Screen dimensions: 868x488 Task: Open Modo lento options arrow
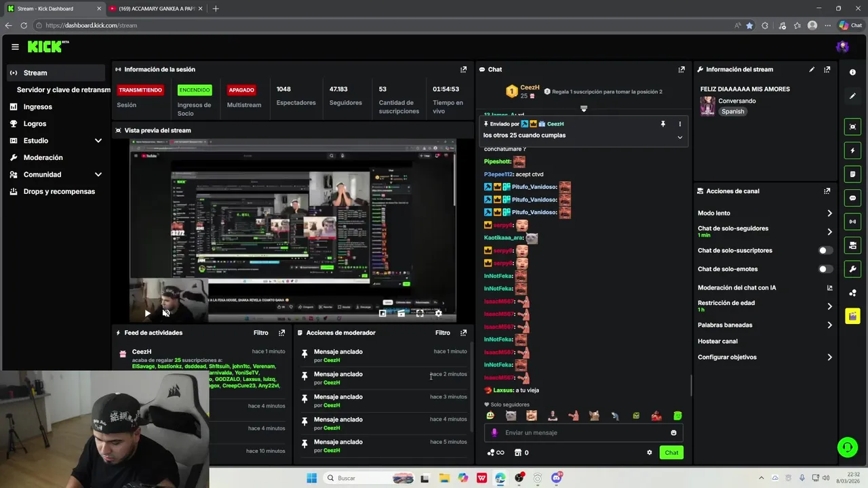pyautogui.click(x=829, y=213)
